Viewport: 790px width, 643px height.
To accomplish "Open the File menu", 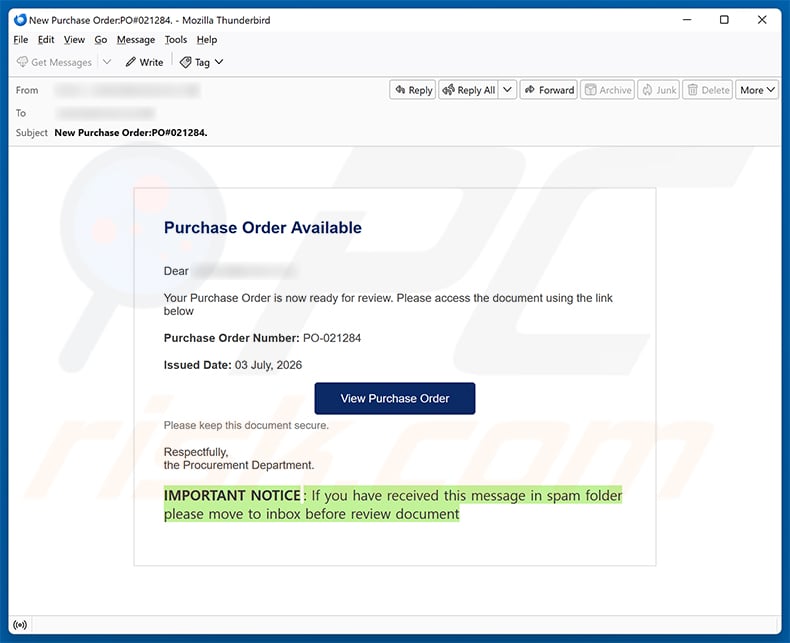I will click(x=21, y=40).
